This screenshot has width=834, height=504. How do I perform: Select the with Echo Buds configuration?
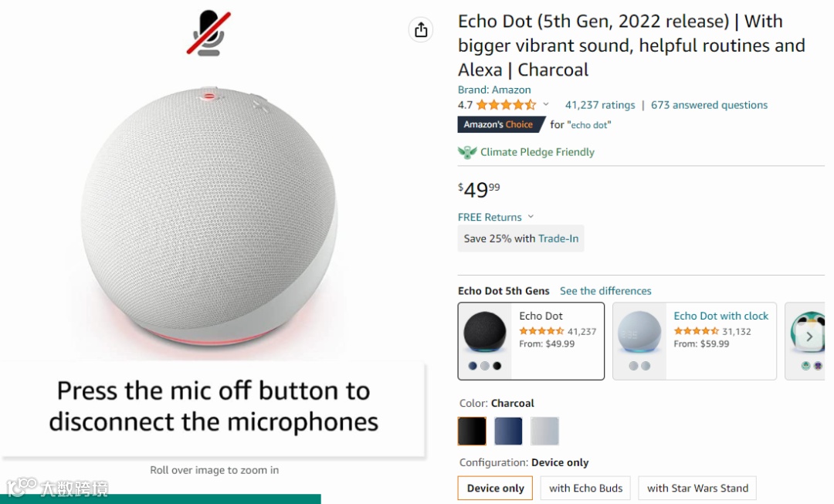coord(585,488)
